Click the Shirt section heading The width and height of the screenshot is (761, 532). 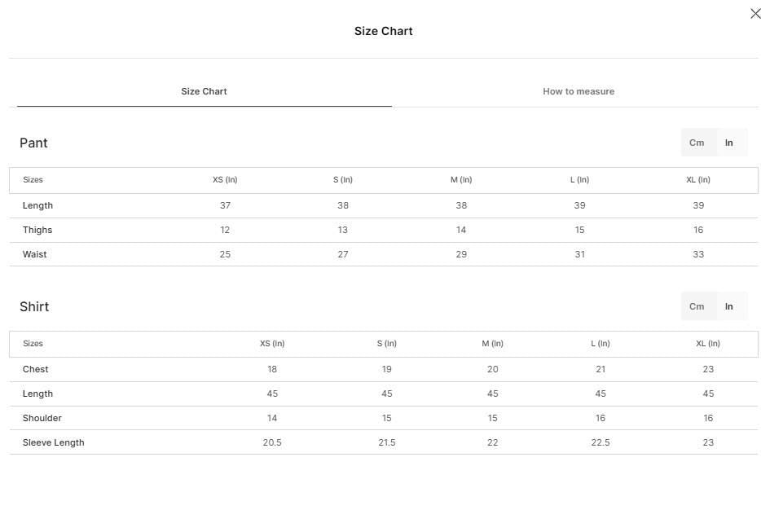point(34,306)
